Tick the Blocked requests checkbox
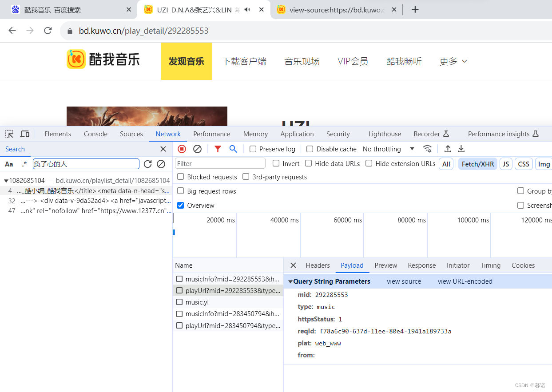The width and height of the screenshot is (552, 392). pos(180,177)
